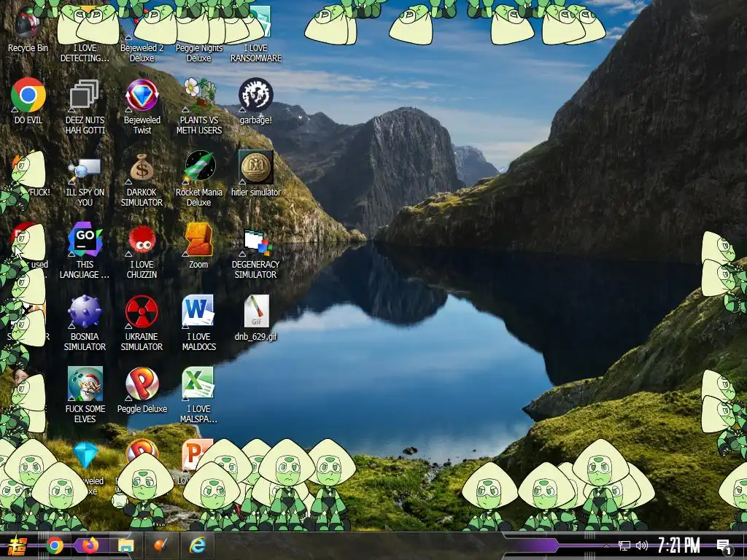Select the Santa elf bowling shortcut
The width and height of the screenshot is (747, 560).
coord(85,394)
